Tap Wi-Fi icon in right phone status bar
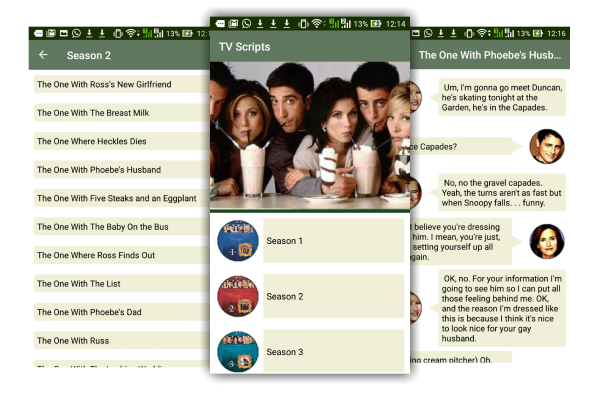This screenshot has width=600, height=400. tap(482, 33)
